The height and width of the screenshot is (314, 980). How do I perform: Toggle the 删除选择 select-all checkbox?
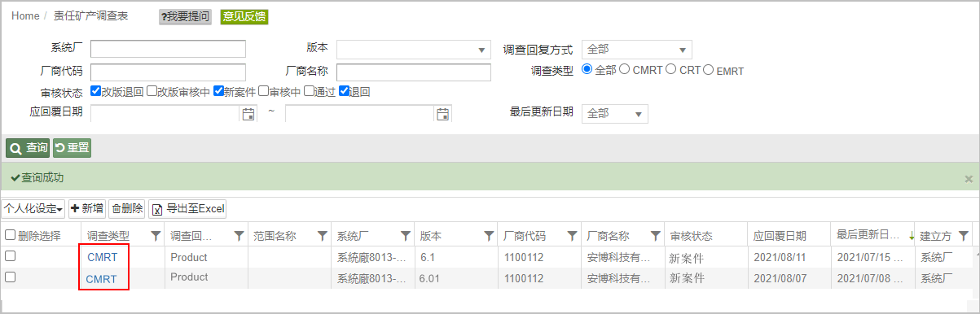pos(10,235)
